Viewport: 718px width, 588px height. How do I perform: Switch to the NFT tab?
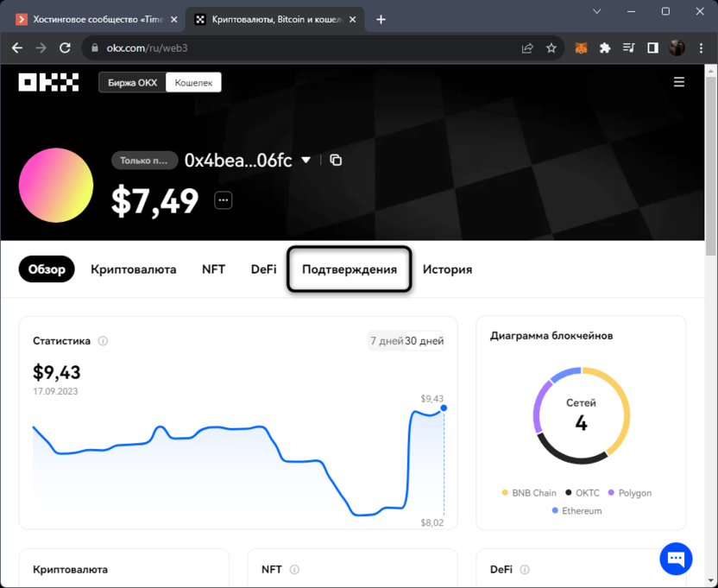tap(213, 269)
